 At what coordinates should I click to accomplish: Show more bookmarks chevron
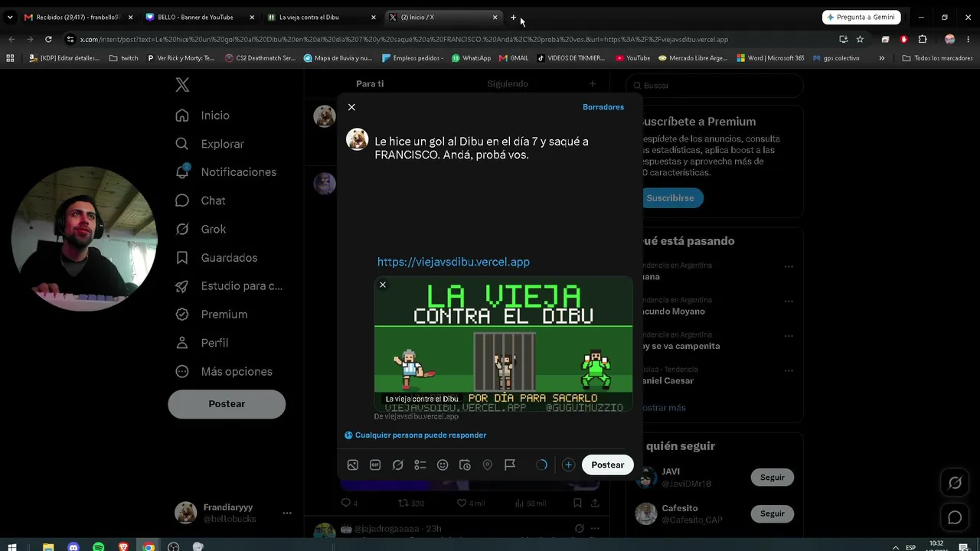coord(881,58)
